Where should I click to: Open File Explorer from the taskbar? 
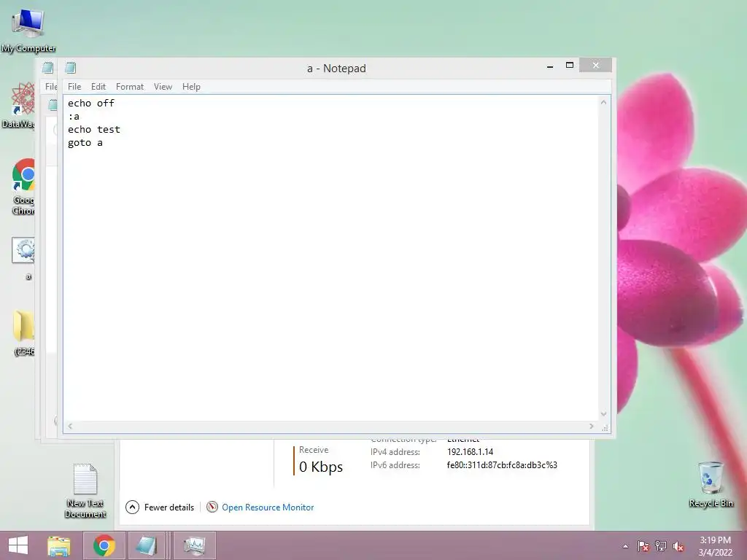(x=58, y=546)
